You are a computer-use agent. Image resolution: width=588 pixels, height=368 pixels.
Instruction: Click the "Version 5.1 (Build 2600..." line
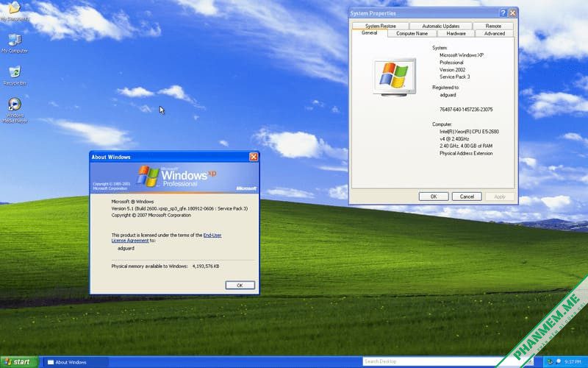click(179, 208)
